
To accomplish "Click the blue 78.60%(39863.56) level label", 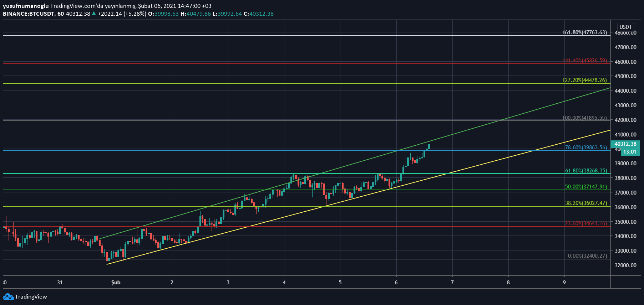I will click(x=585, y=147).
